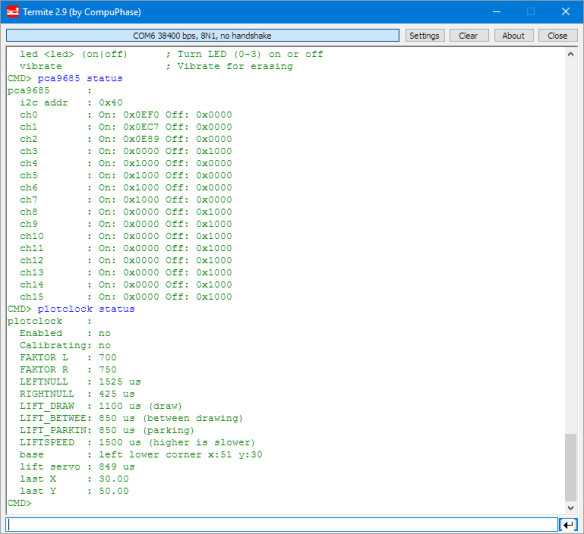Click the LIFT_DRAW 1100 us line
Screen dimensions: 584x534
(x=101, y=406)
